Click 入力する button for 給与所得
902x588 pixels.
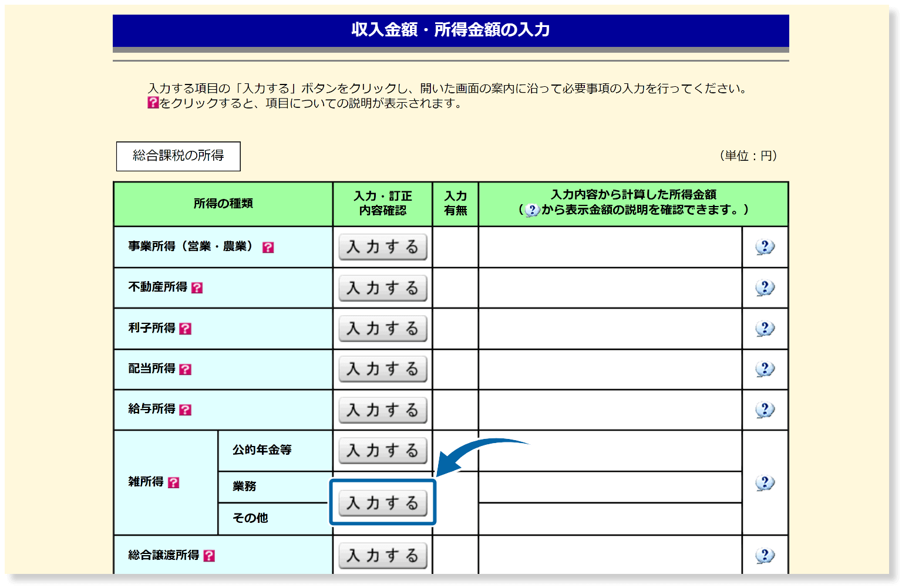point(383,410)
